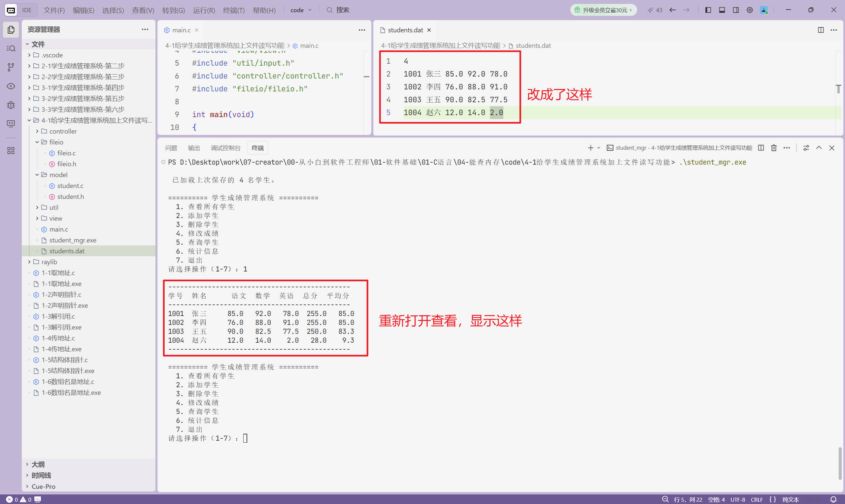845x504 pixels.
Task: Click errors and warnings count in status bar
Action: point(19,499)
